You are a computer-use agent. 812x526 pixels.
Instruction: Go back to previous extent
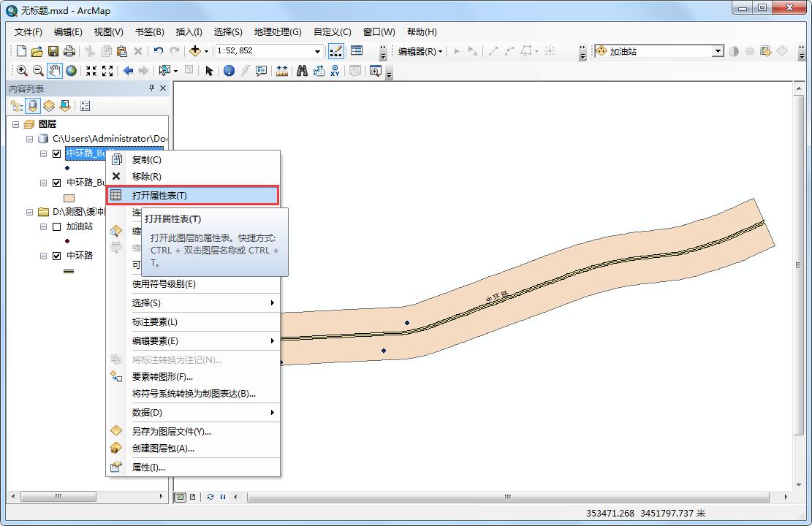click(x=128, y=71)
